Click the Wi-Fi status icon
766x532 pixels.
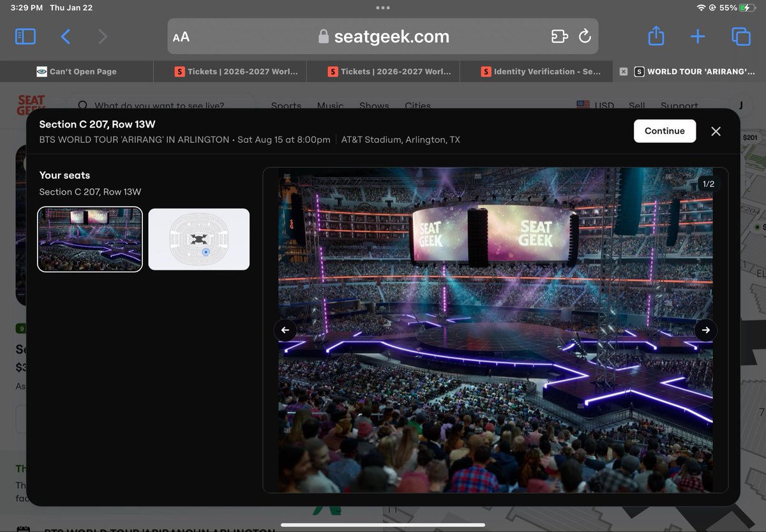701,8
